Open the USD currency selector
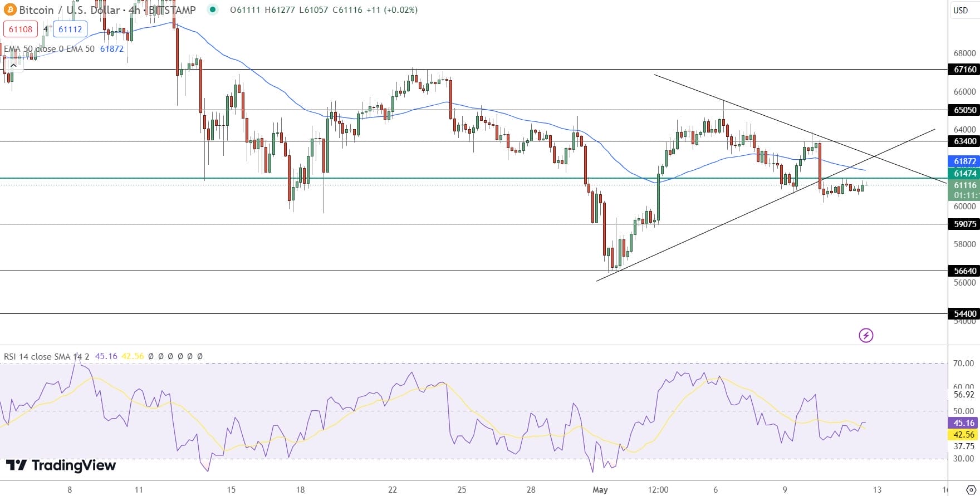Screen dimensions: 980x496 point(961,10)
